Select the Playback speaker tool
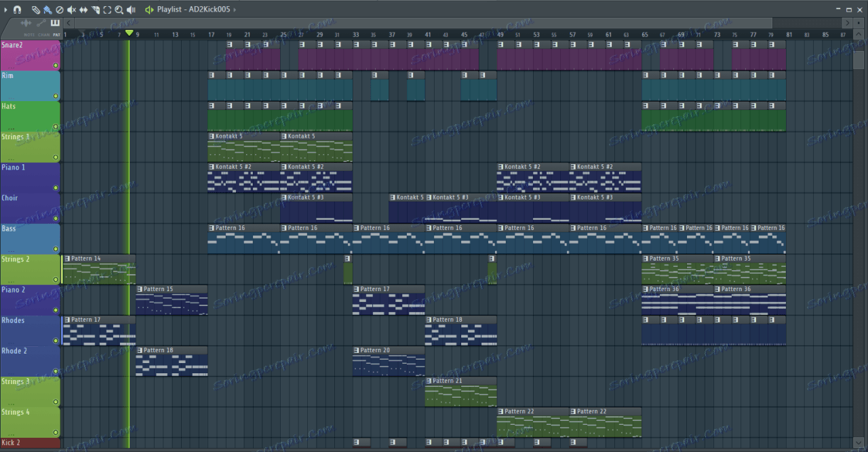This screenshot has width=868, height=452. coord(131,10)
